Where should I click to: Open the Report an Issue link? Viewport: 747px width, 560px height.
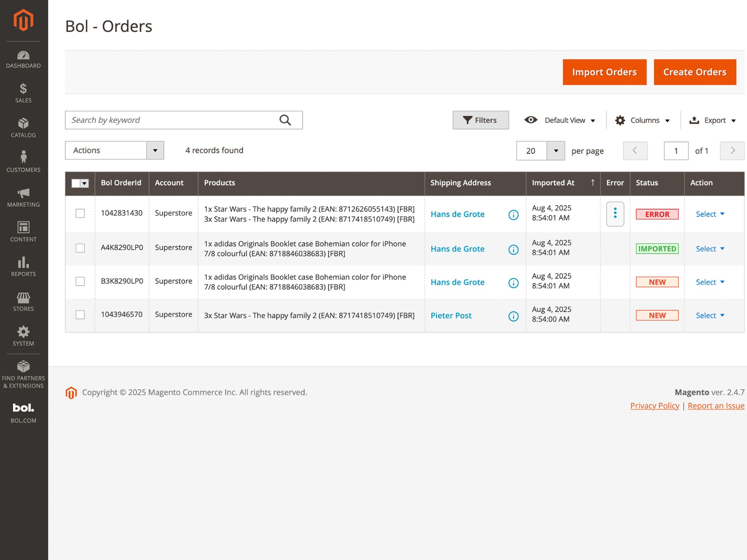[716, 406]
